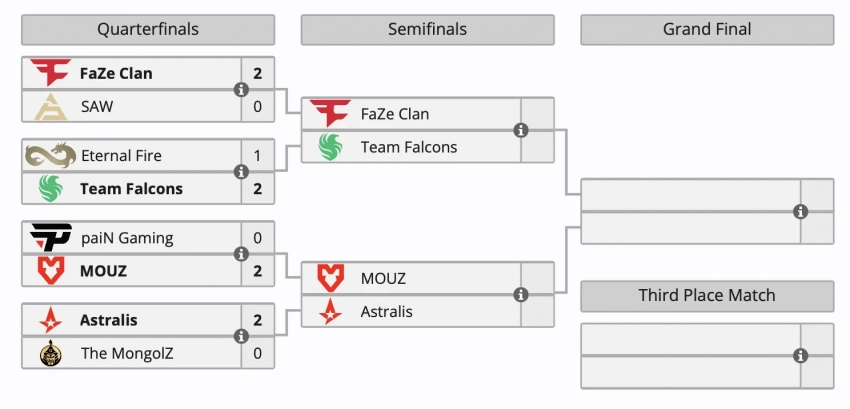Open the Third Place Match info icon
The image size is (850, 409).
pyautogui.click(x=800, y=355)
